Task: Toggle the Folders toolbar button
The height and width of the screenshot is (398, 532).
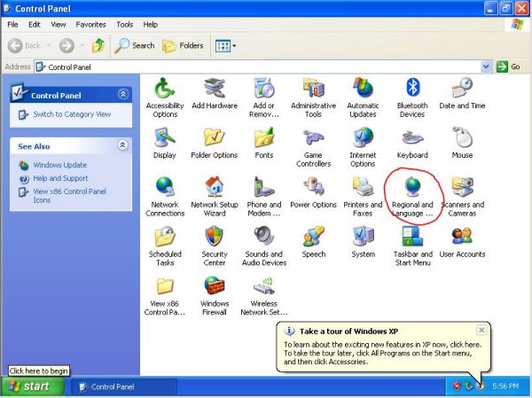Action: click(x=183, y=46)
